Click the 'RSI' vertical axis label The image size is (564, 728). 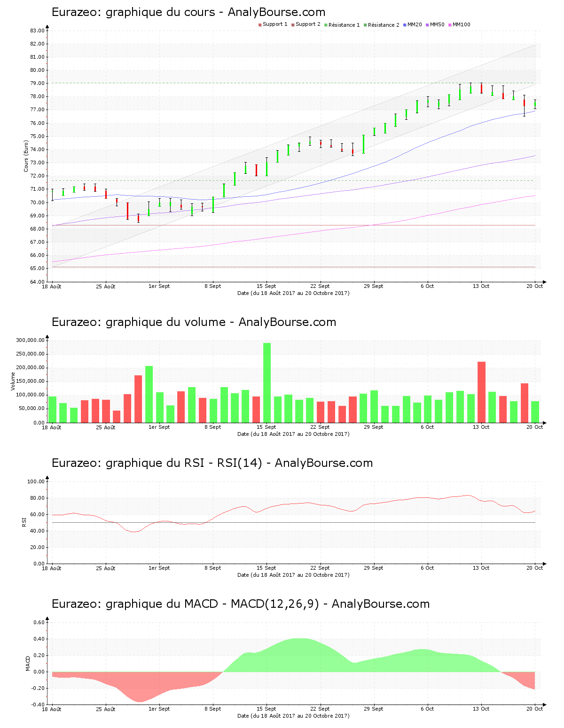pos(24,522)
